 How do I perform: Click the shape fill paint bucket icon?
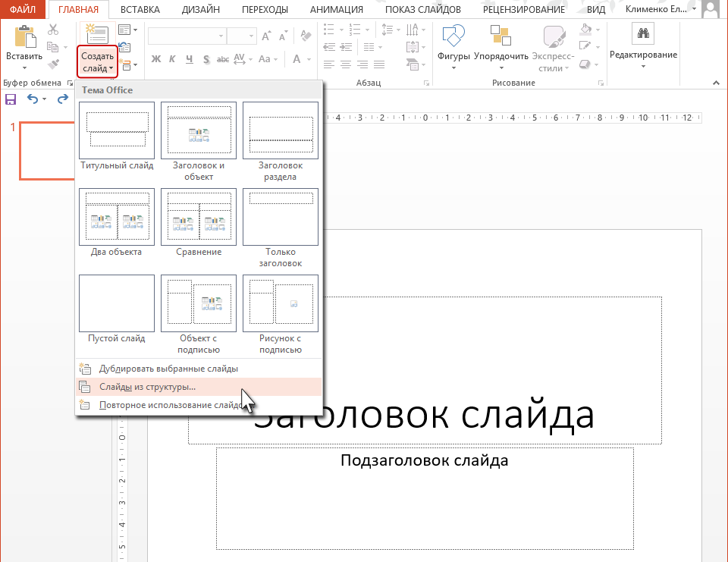click(x=585, y=30)
